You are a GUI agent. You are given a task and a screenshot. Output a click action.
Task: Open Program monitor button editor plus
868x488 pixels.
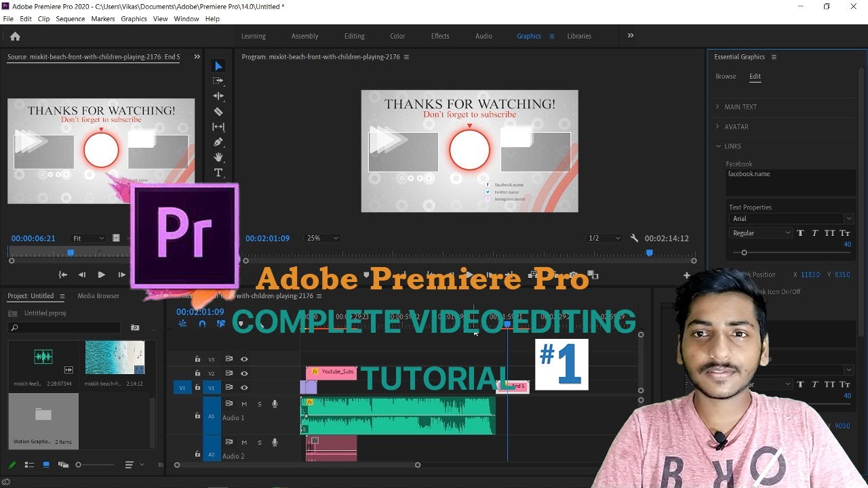point(686,275)
